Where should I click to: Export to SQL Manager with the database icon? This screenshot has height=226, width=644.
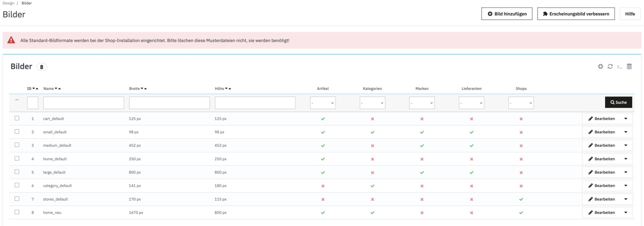click(x=629, y=67)
